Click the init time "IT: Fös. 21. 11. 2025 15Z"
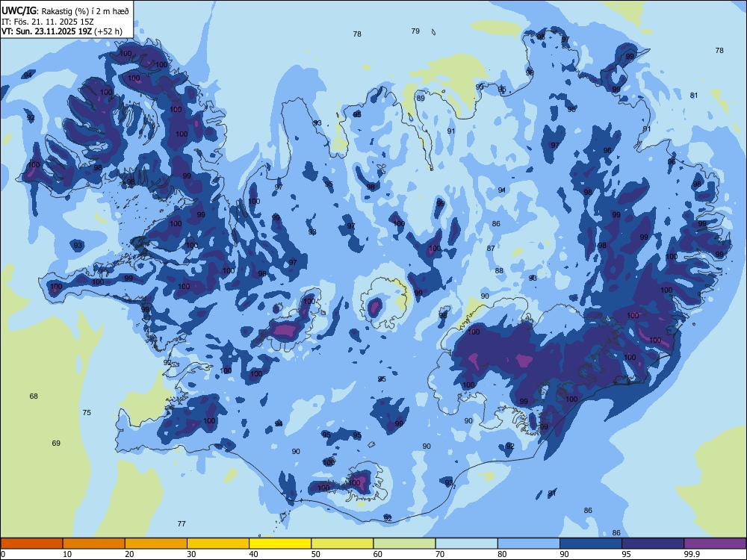 [x=48, y=22]
